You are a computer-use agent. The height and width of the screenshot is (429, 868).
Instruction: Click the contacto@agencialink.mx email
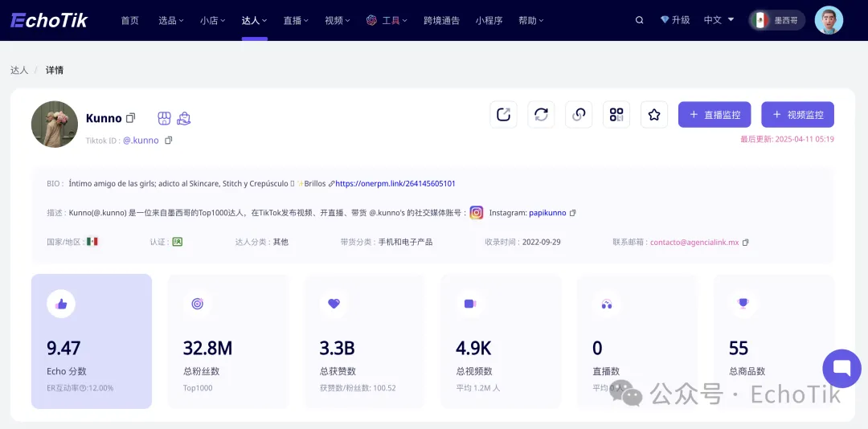coord(694,243)
